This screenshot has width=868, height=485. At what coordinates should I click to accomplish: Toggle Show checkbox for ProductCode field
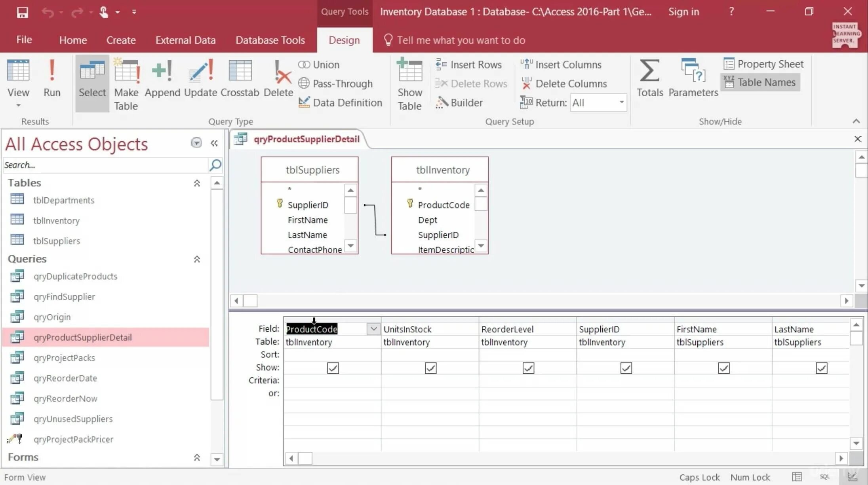pos(333,367)
